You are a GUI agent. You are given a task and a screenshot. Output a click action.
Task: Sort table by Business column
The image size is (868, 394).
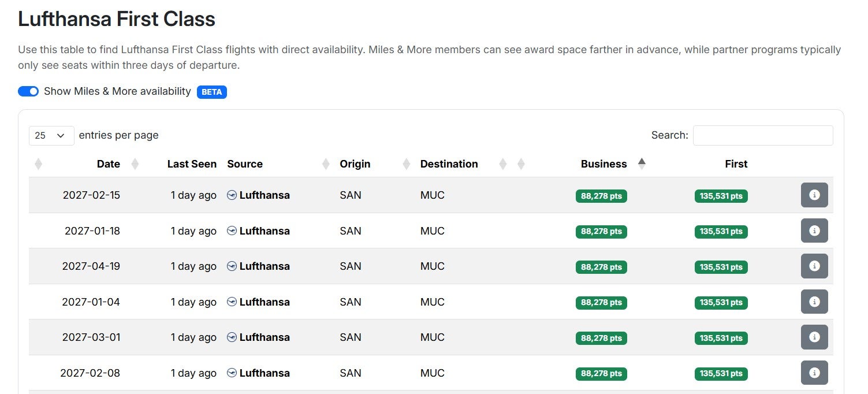[x=604, y=164]
